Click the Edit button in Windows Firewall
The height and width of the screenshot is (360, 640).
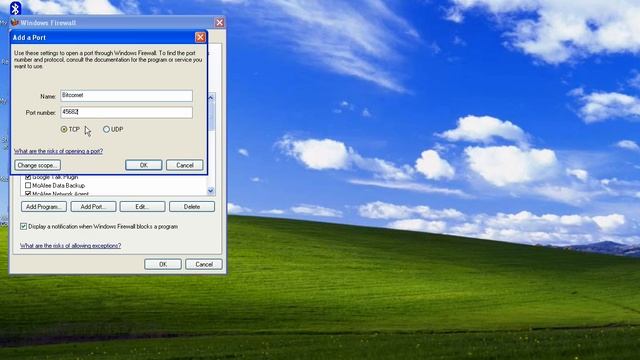[142, 207]
